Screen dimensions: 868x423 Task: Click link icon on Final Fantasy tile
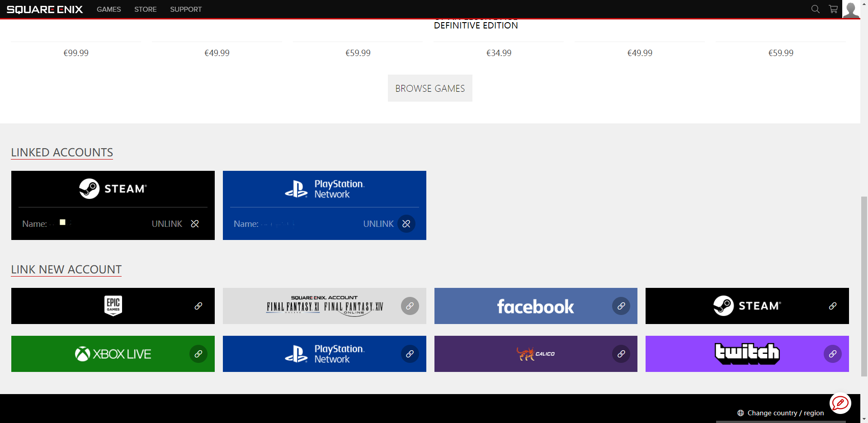tap(410, 306)
